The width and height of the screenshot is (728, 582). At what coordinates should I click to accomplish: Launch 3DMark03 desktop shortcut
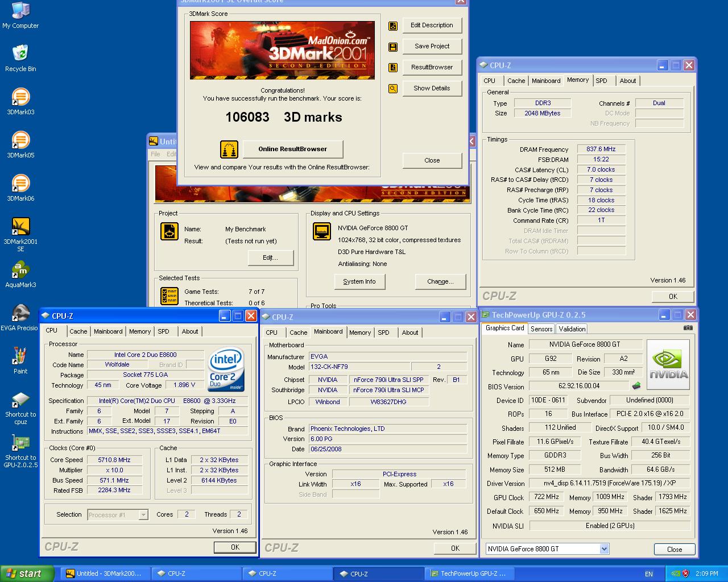[x=20, y=101]
